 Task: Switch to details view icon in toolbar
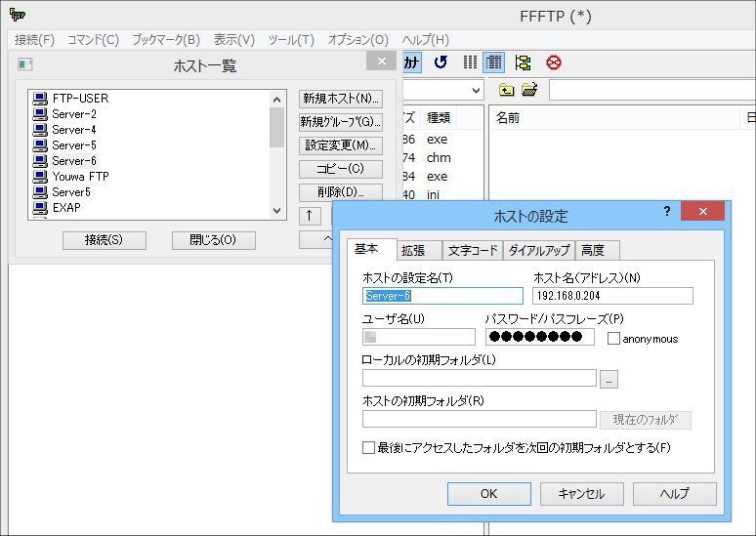pyautogui.click(x=493, y=62)
